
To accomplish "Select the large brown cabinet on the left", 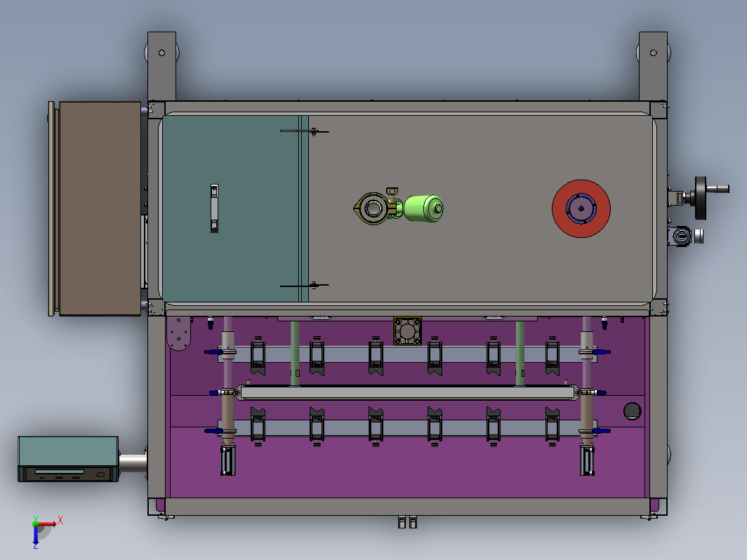I will [x=100, y=208].
